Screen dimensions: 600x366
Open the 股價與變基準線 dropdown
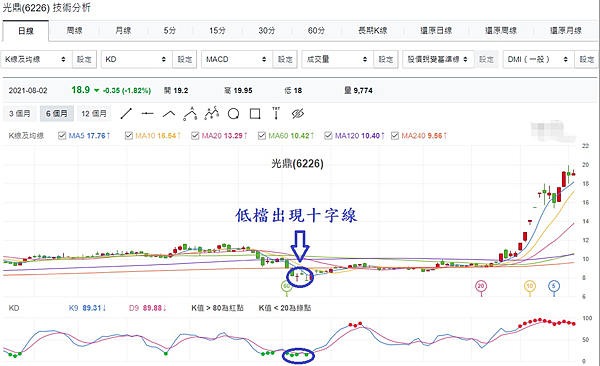[438, 59]
